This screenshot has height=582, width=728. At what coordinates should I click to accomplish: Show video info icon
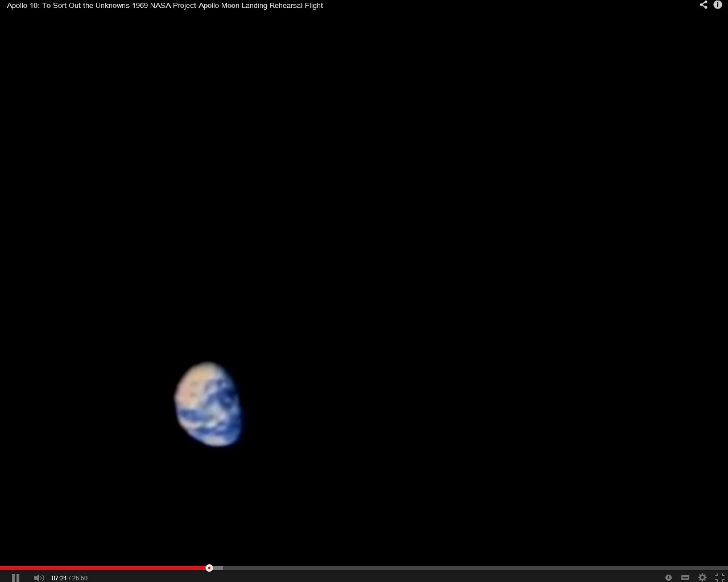coord(718,5)
